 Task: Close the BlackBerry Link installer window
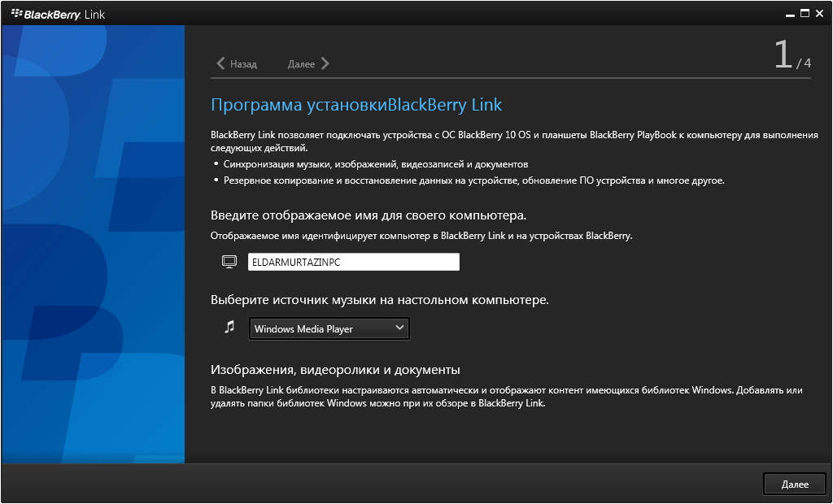click(820, 14)
